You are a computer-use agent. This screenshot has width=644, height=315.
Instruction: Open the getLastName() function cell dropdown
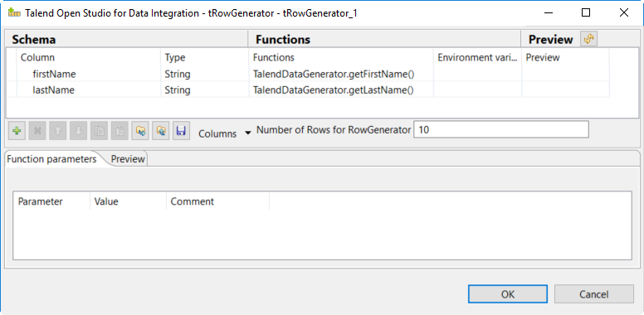[x=341, y=90]
